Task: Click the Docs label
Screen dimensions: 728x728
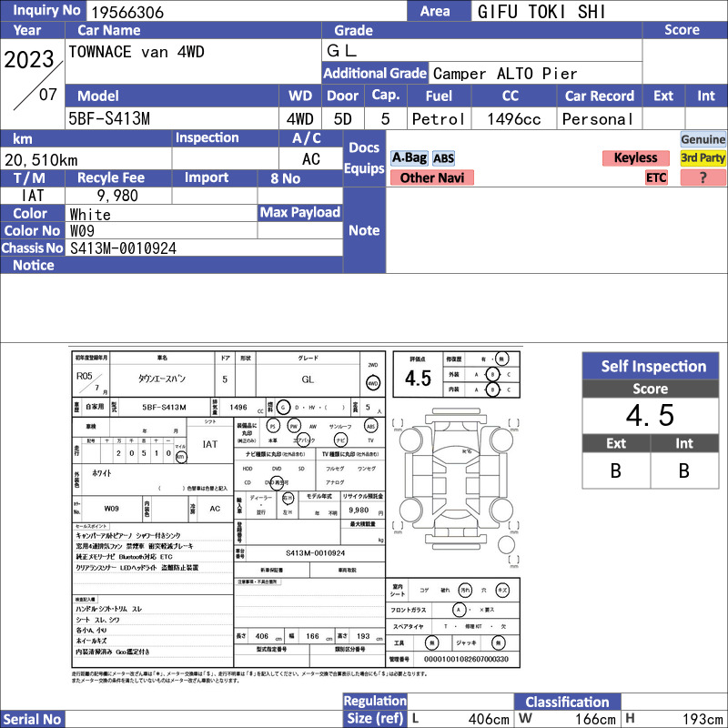Action: tap(364, 147)
